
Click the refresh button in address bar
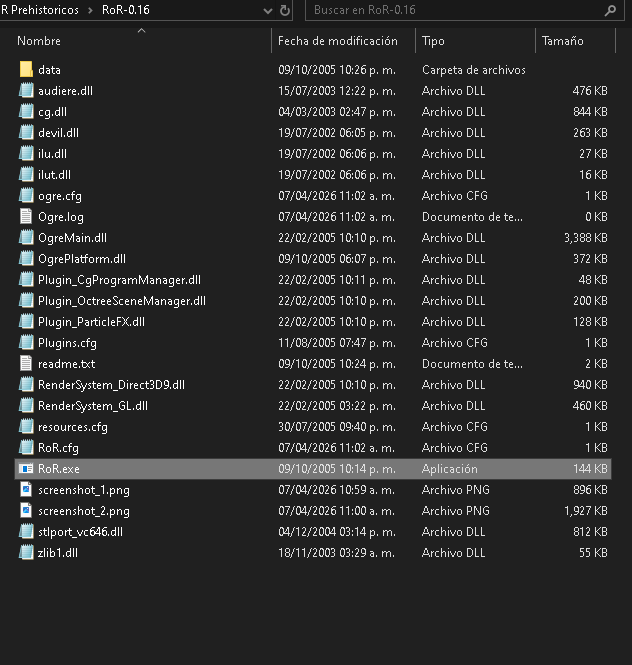(x=286, y=11)
